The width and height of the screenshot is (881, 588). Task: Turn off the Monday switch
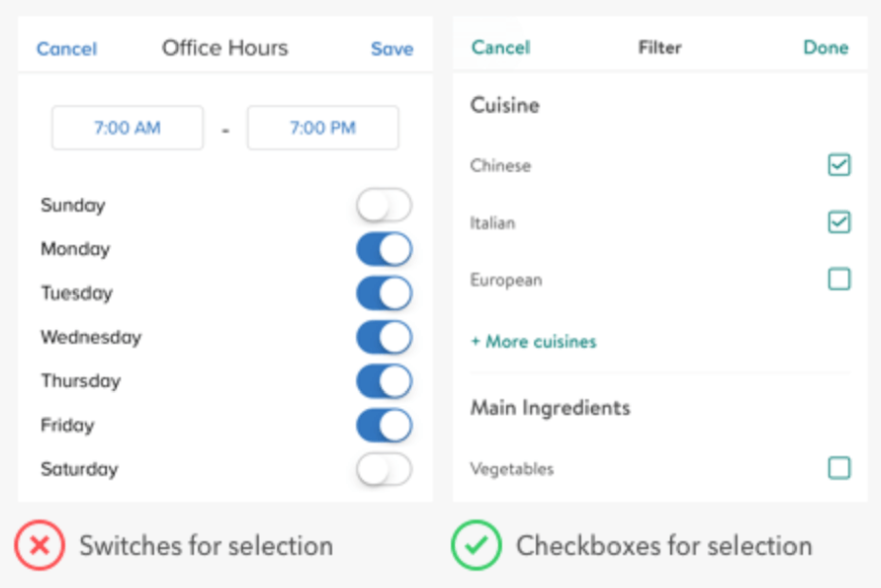(384, 249)
